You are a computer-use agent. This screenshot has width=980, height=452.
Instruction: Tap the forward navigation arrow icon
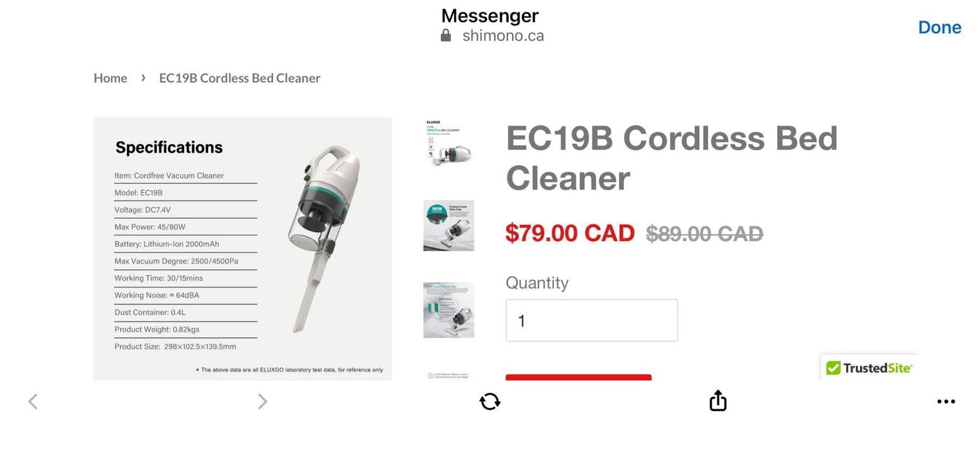[263, 402]
